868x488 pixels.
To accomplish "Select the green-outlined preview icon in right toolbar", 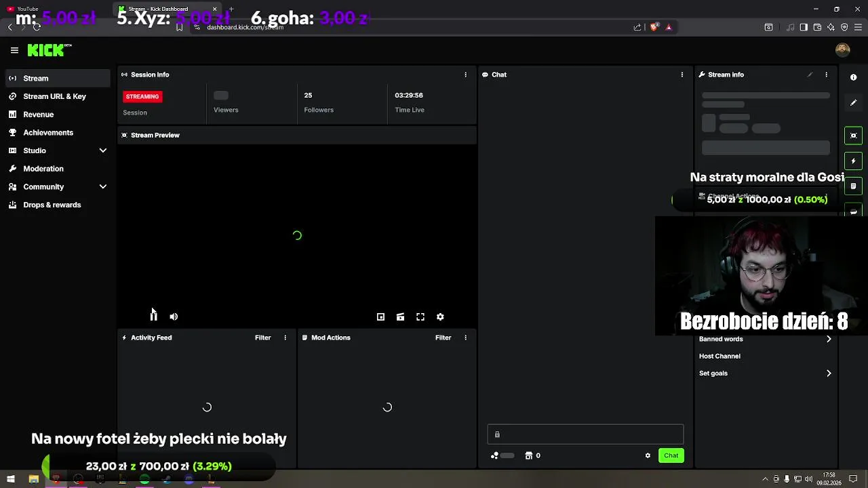I will tap(853, 136).
